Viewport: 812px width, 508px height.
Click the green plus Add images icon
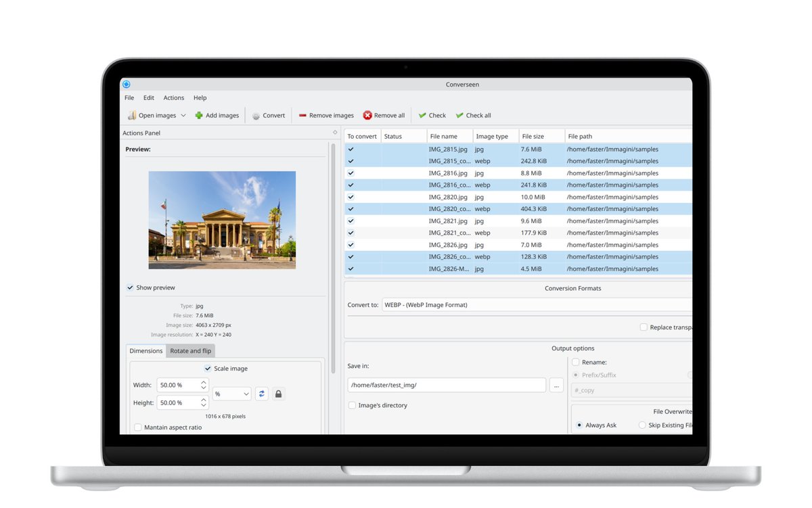point(199,116)
